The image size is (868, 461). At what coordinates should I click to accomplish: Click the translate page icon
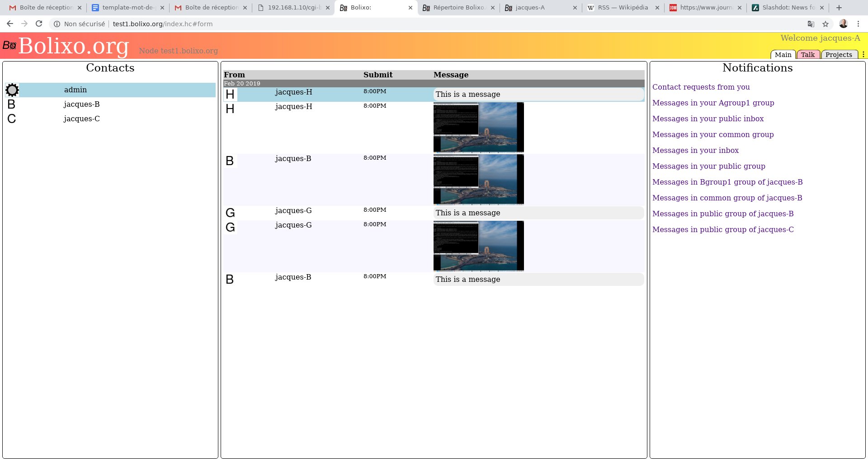(x=811, y=24)
